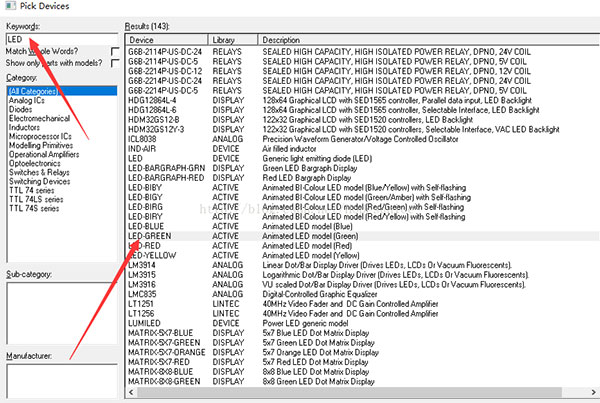Select the generic LED device row
The width and height of the screenshot is (600, 403).
(363, 158)
